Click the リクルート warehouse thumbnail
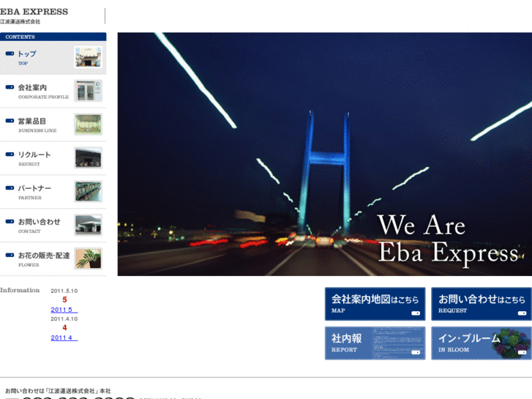The image size is (532, 399). [89, 158]
